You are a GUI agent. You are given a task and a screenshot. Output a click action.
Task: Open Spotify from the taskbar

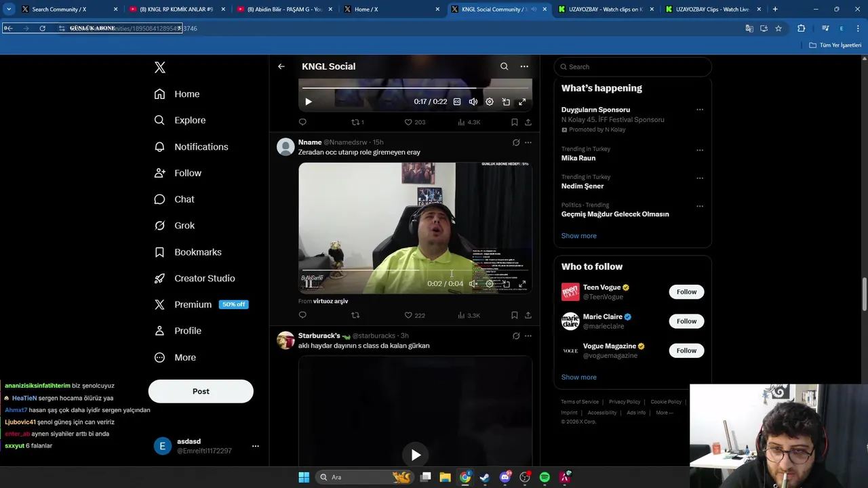[545, 477]
